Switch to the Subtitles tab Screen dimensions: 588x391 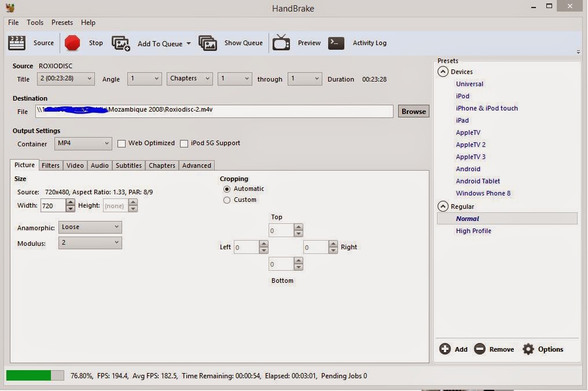click(128, 165)
